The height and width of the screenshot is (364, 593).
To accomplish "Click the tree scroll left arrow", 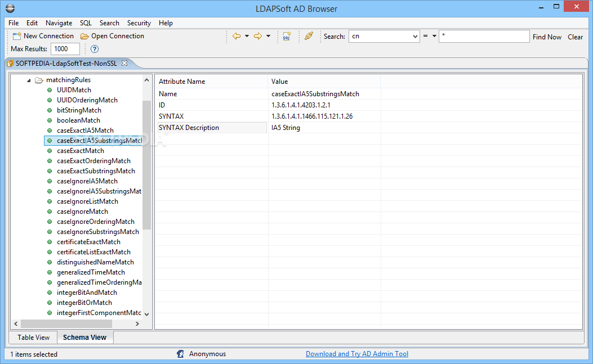I will click(16, 324).
